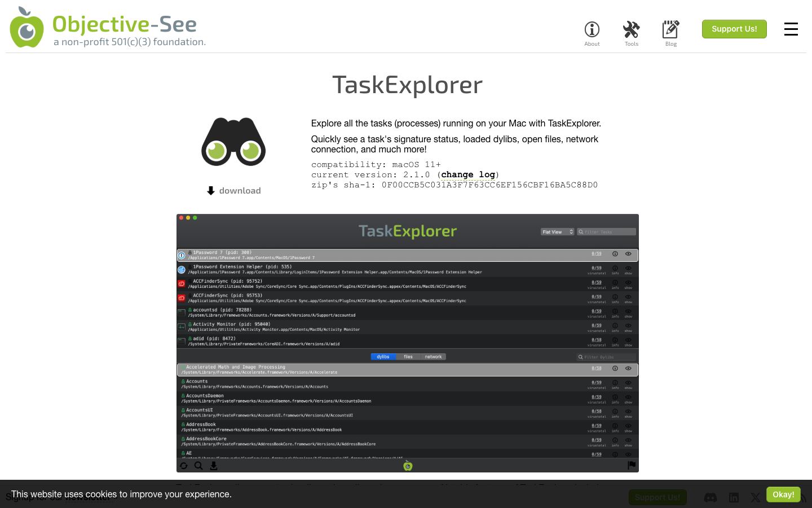
Task: Click the Activity Monitor app icon
Action: (182, 327)
